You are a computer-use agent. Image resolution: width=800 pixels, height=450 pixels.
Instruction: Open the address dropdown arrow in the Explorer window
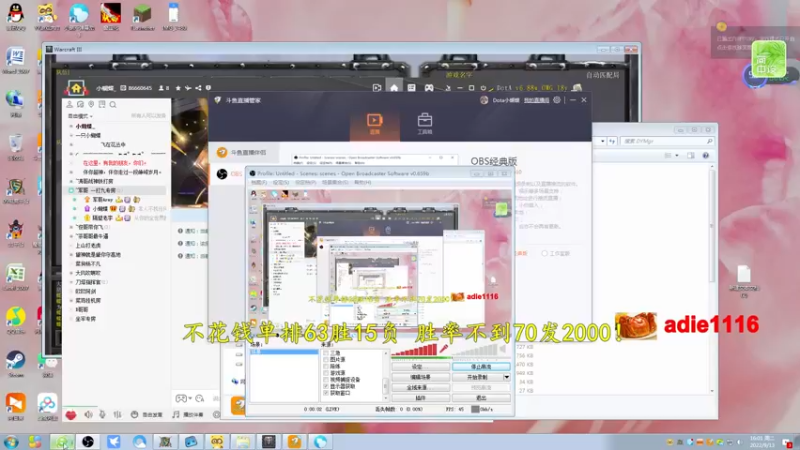pyautogui.click(x=603, y=141)
